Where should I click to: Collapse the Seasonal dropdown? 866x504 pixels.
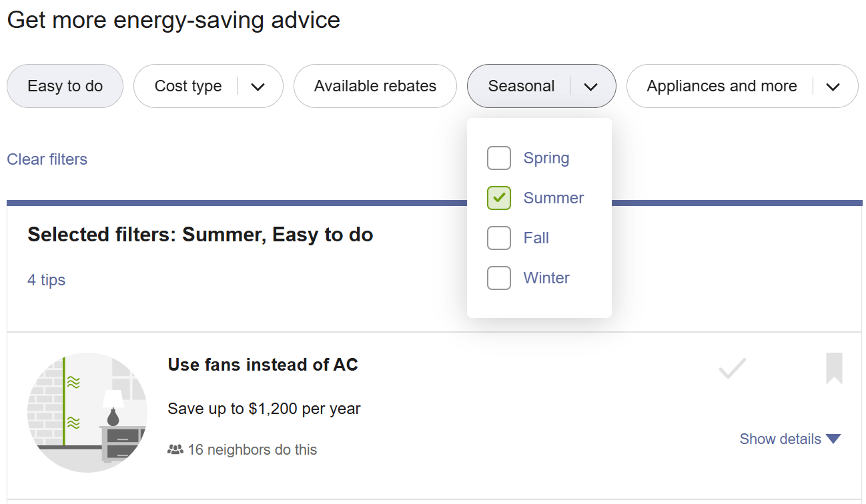click(x=591, y=86)
